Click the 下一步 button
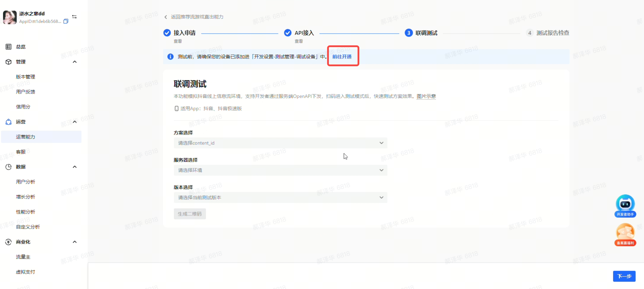644x289 pixels. pos(624,276)
